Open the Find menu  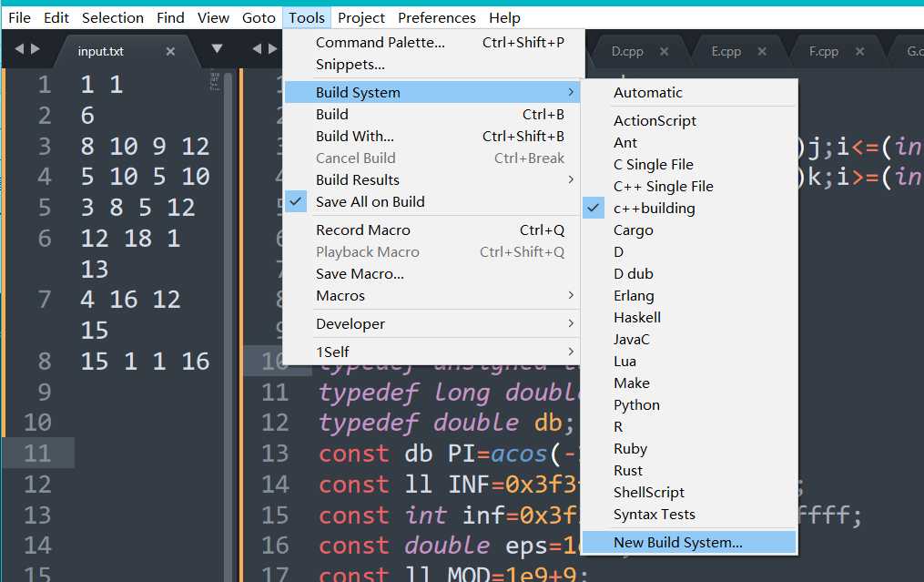tap(170, 18)
